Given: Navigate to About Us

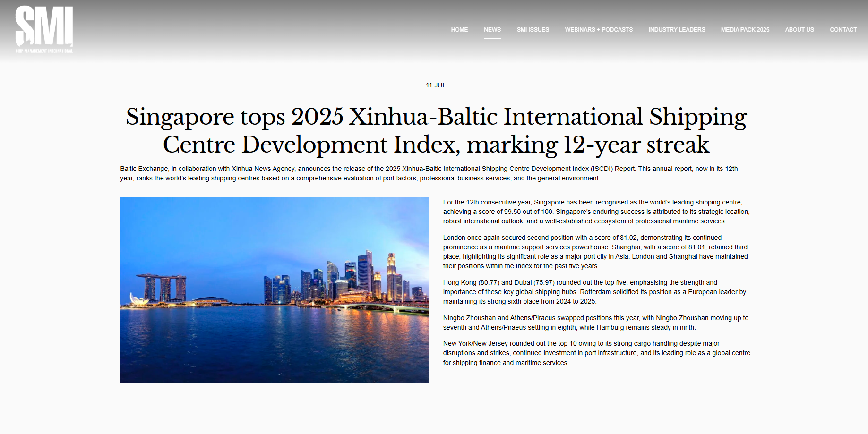Looking at the screenshot, I should 799,30.
